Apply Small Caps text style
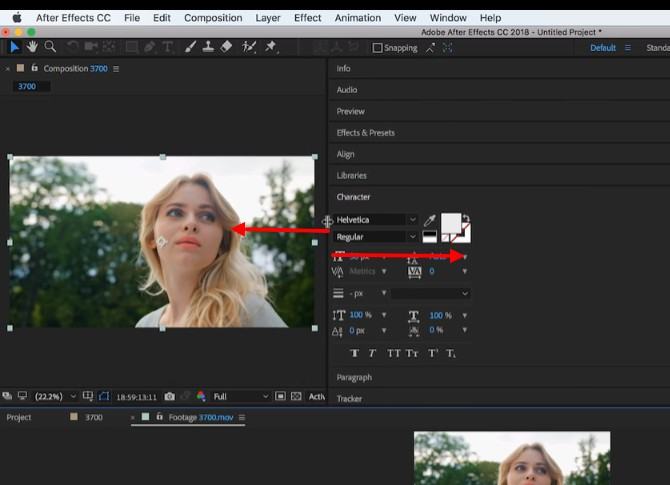Image resolution: width=670 pixels, height=485 pixels. point(412,353)
